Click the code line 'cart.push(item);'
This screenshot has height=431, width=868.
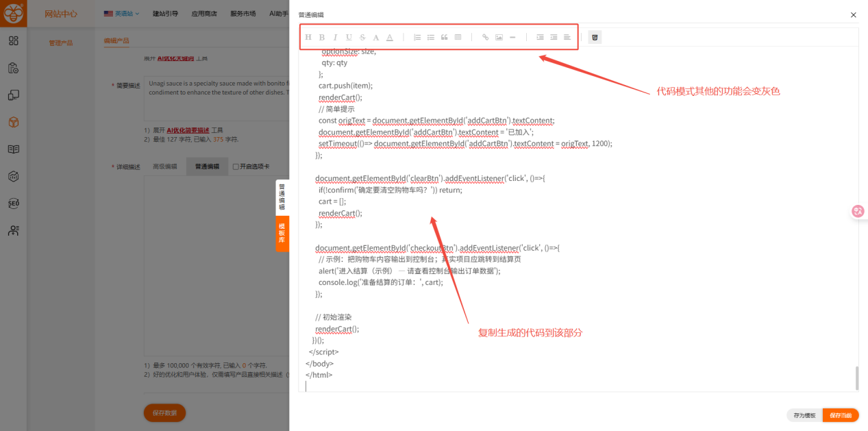click(345, 86)
